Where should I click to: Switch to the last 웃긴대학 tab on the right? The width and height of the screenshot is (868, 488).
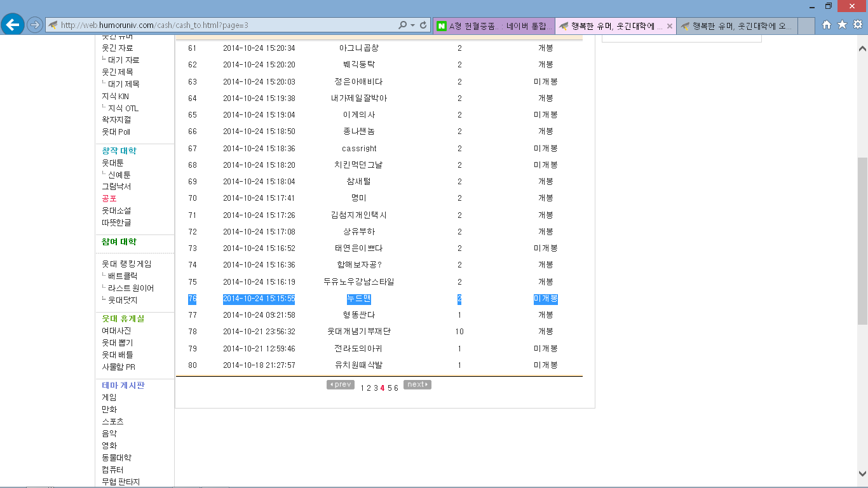736,26
